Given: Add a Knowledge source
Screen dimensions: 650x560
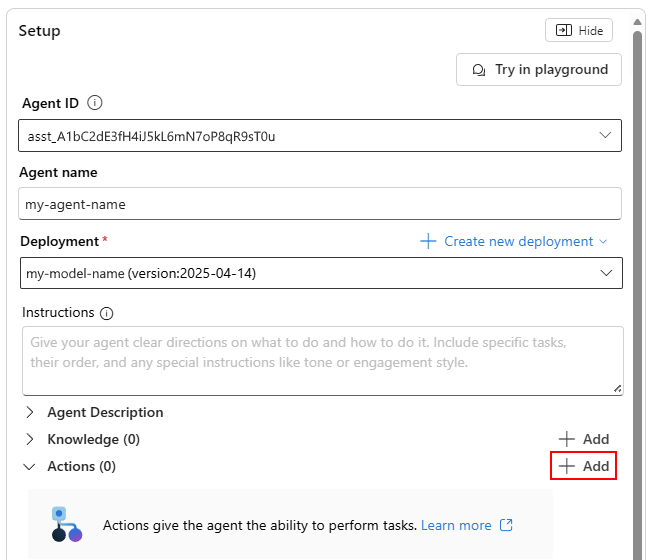Looking at the screenshot, I should pyautogui.click(x=584, y=439).
